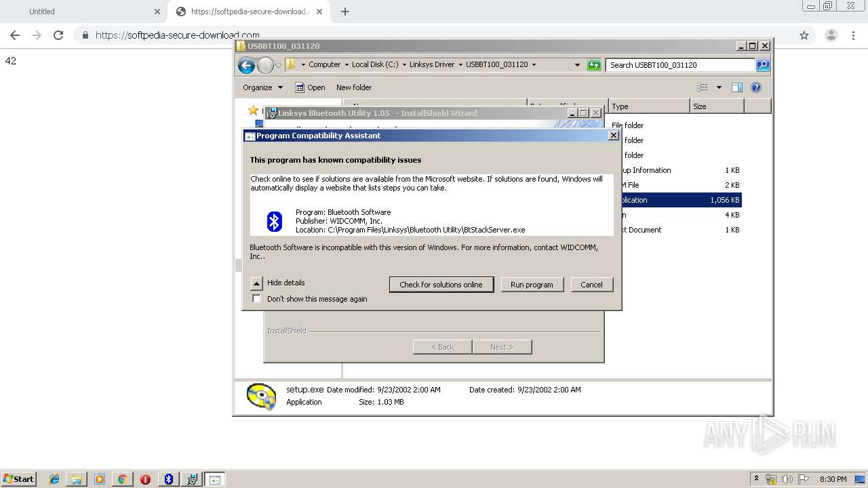This screenshot has height=488, width=868.
Task: Select USBBT100_031120 breadcrumb
Action: (496, 65)
